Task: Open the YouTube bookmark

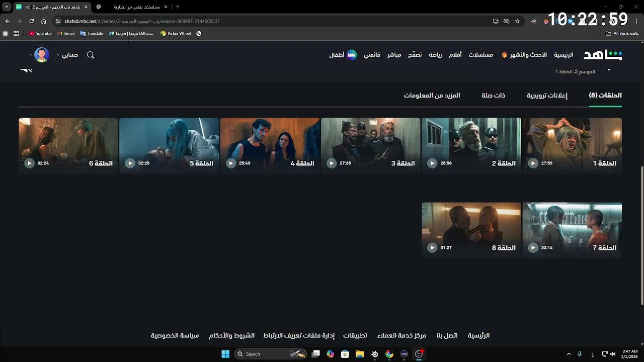Action: click(x=40, y=33)
